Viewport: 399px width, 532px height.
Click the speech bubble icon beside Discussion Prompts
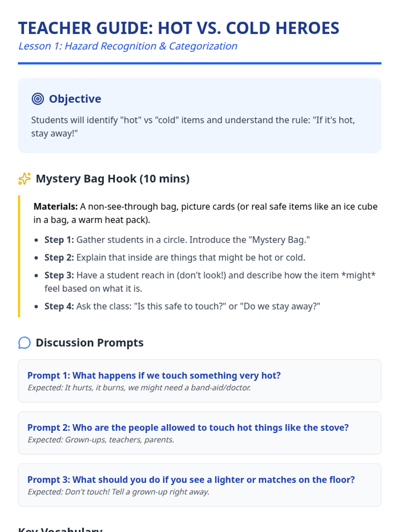coord(25,343)
